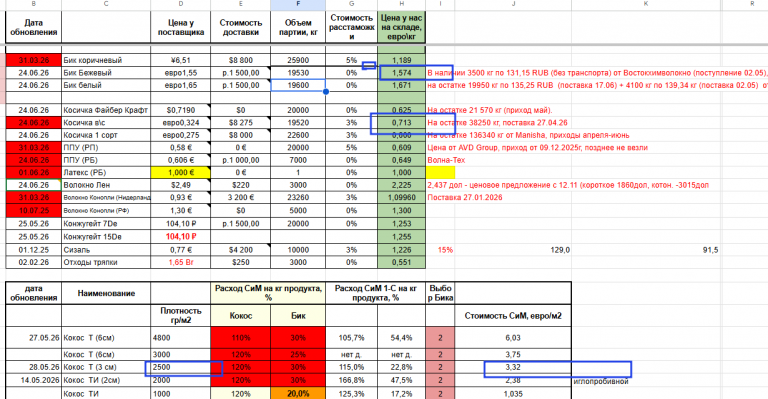
Task: Click the red cell '110%'
Action: (x=240, y=337)
